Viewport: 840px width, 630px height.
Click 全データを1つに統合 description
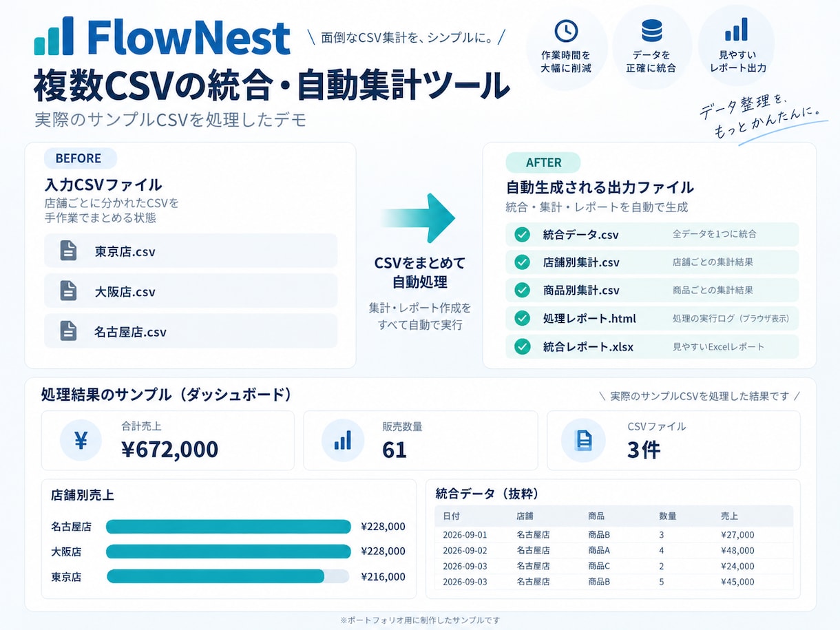(x=715, y=234)
